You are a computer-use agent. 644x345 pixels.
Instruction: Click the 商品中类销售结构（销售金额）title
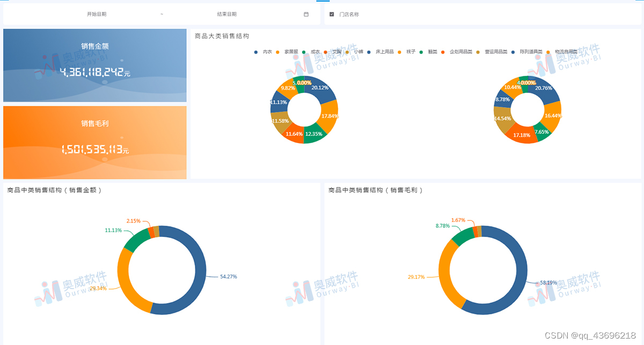(x=54, y=190)
